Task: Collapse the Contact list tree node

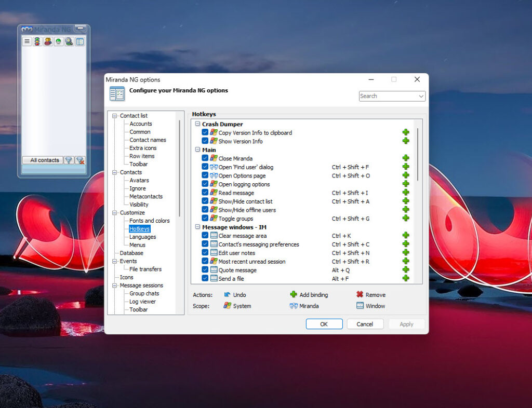Action: [x=114, y=116]
